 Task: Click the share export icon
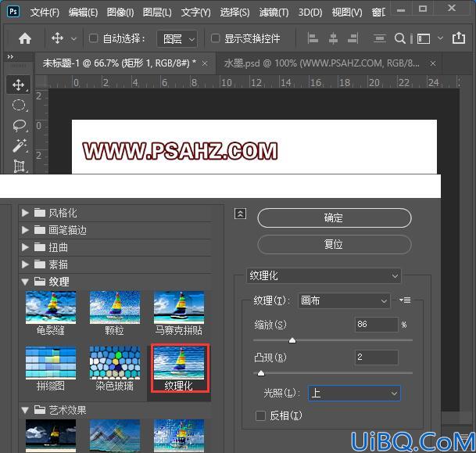[x=458, y=38]
